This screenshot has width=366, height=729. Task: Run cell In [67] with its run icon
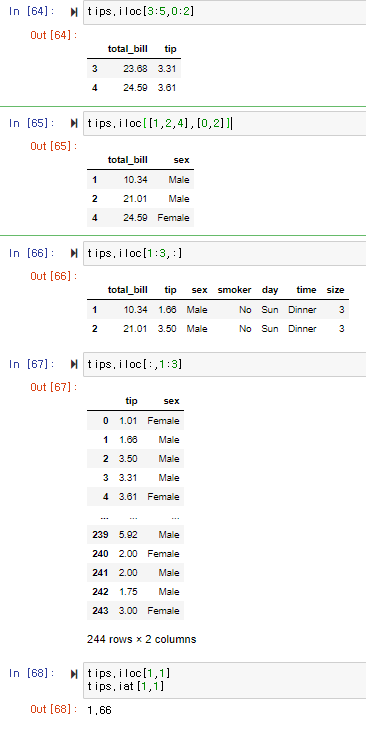(73, 364)
